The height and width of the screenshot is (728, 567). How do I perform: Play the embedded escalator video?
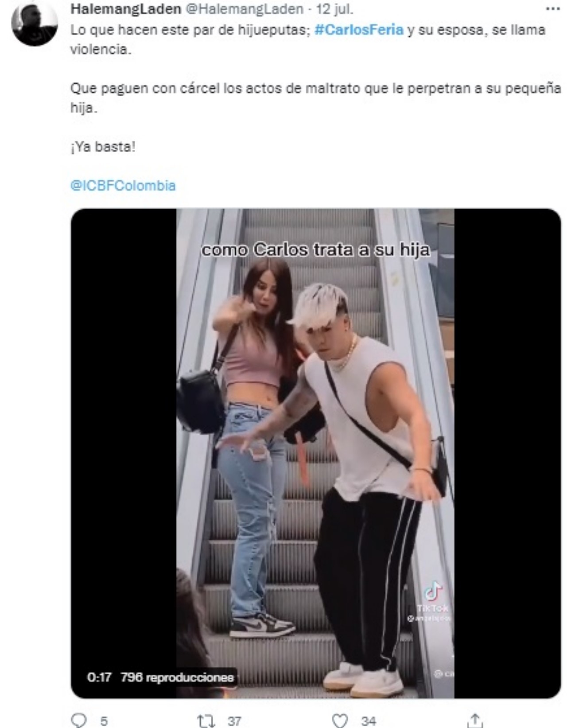[315, 453]
